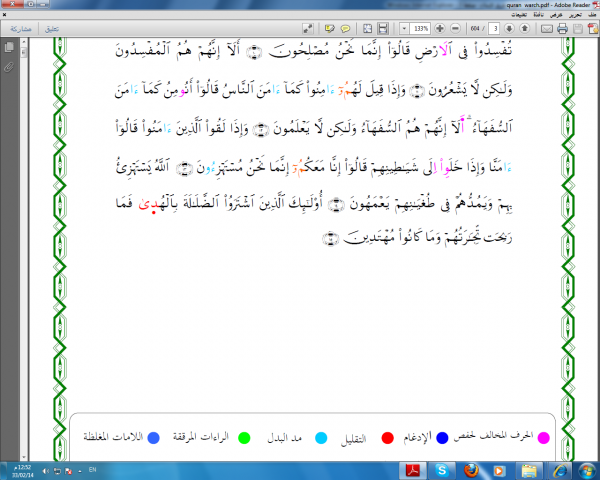Click the legend label اللامات المغلظة
600x480 pixels.
pyautogui.click(x=113, y=436)
